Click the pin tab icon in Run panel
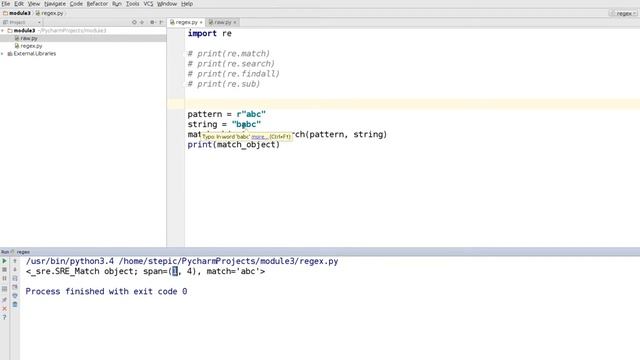The width and height of the screenshot is (640, 360). (x=4, y=300)
